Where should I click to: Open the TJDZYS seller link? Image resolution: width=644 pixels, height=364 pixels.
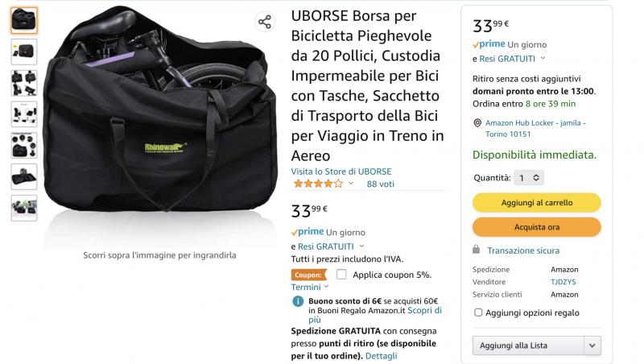pyautogui.click(x=563, y=282)
